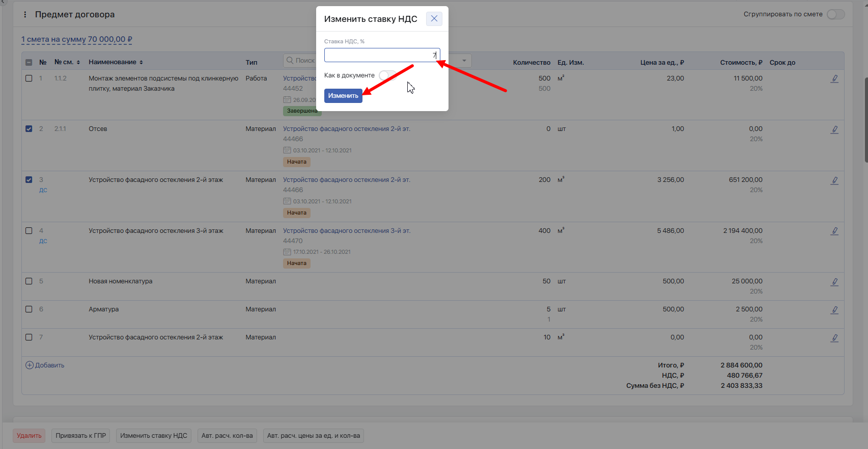Check the checkbox for row 5
Viewport: 868px width, 449px height.
(x=29, y=281)
